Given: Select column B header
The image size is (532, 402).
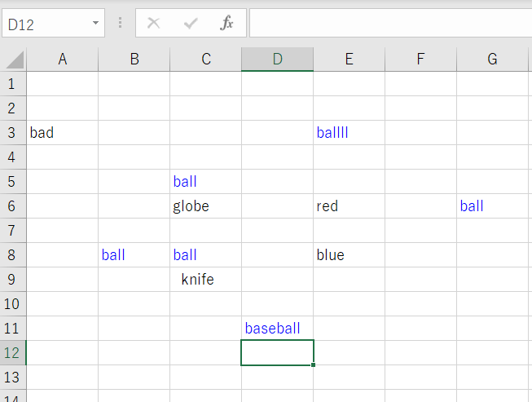Looking at the screenshot, I should click(x=134, y=60).
